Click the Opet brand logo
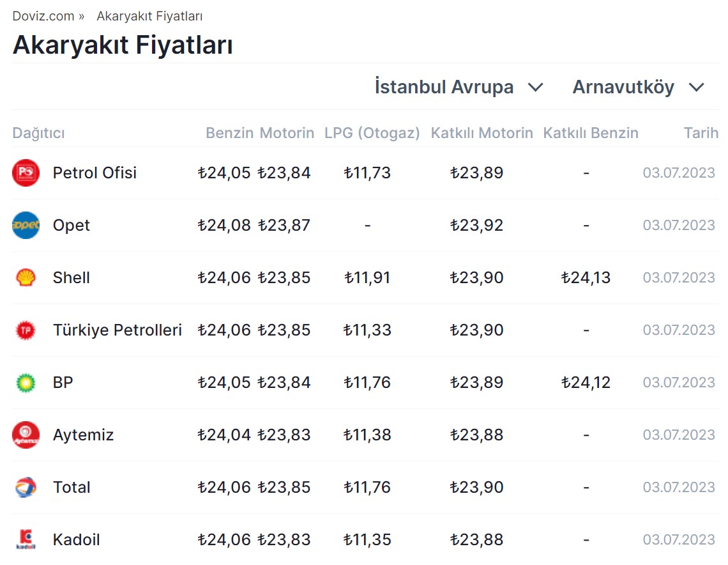This screenshot has width=728, height=565. (x=26, y=226)
